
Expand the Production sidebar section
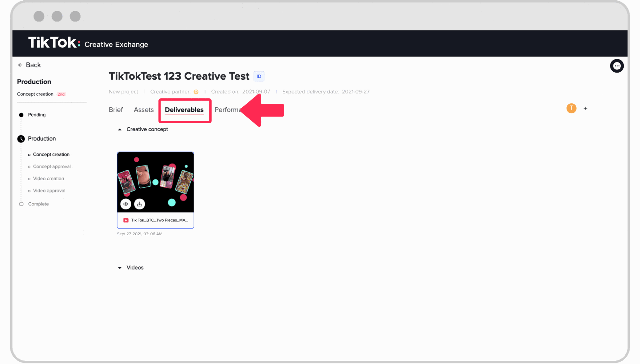(x=42, y=139)
